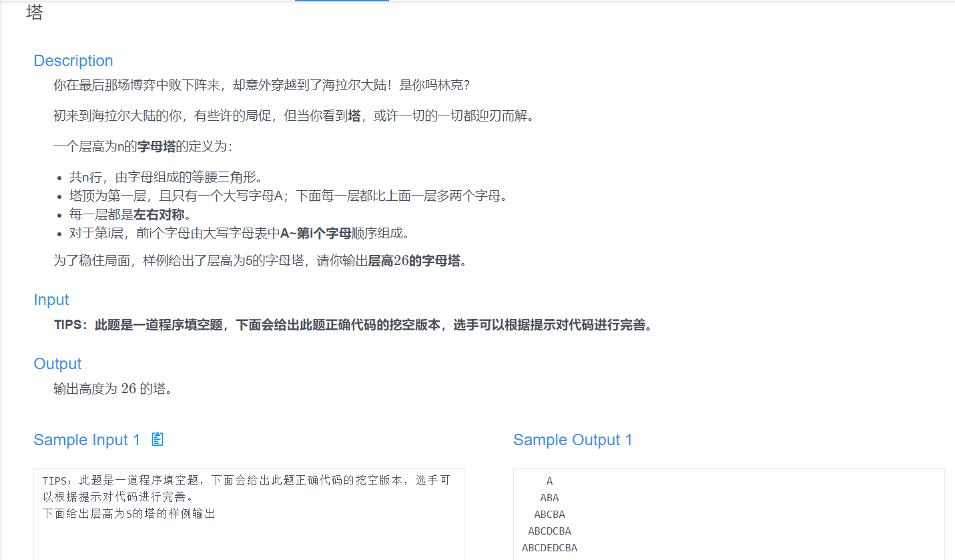955x560 pixels.
Task: Select the Output section heading
Action: pos(57,364)
